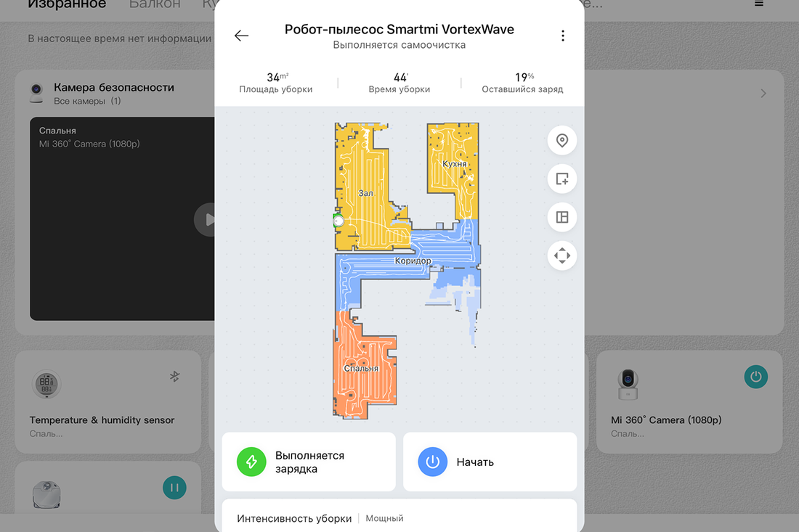Open the hamburger menu at top
The image size is (799, 532).
tap(759, 4)
